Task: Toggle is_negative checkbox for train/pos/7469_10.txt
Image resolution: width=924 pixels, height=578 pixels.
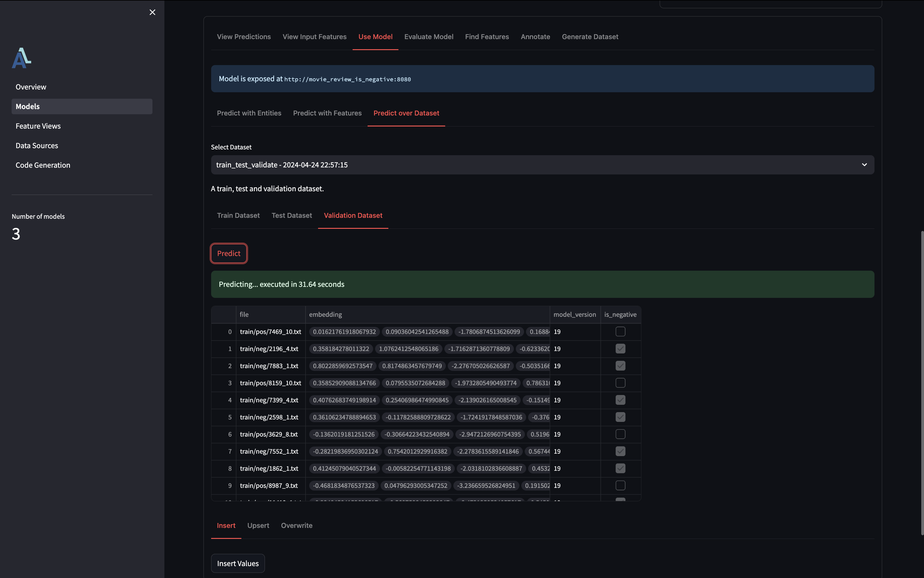Action: coord(620,331)
